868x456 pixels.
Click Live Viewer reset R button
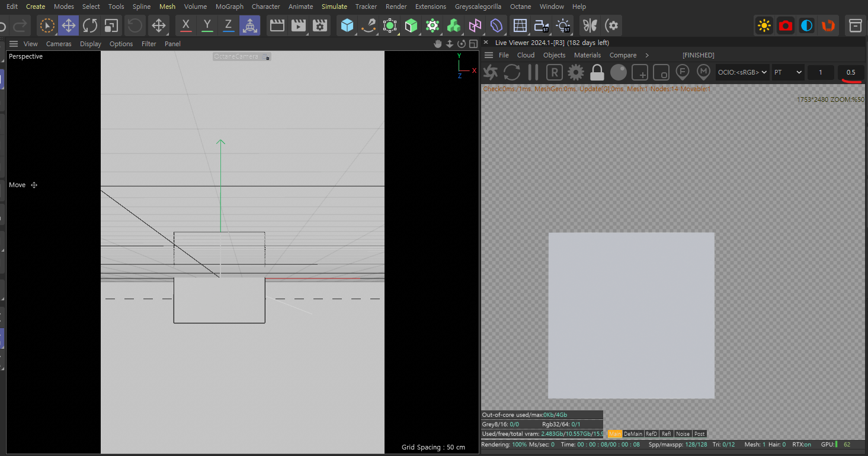click(554, 72)
